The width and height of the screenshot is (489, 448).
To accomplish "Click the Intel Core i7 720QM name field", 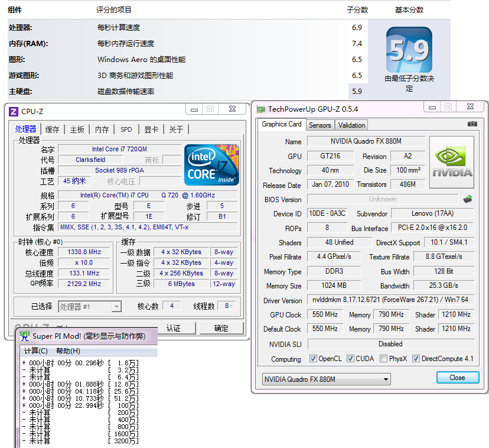I will [x=119, y=149].
